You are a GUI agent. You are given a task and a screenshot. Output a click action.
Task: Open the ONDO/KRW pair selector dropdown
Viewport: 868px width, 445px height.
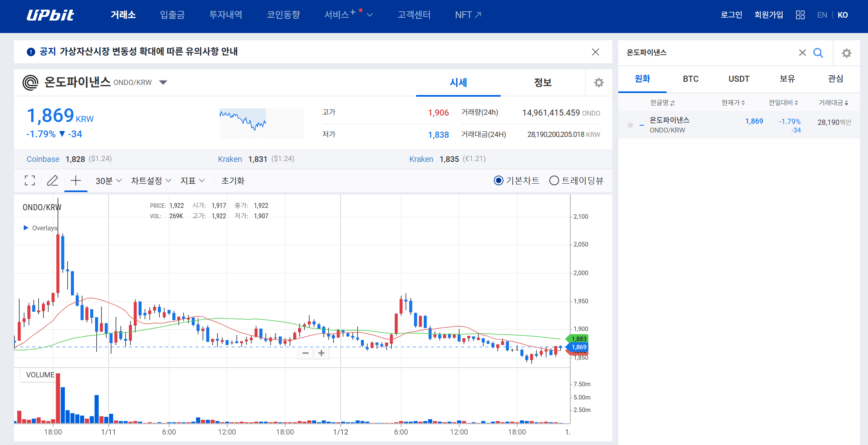click(x=163, y=82)
